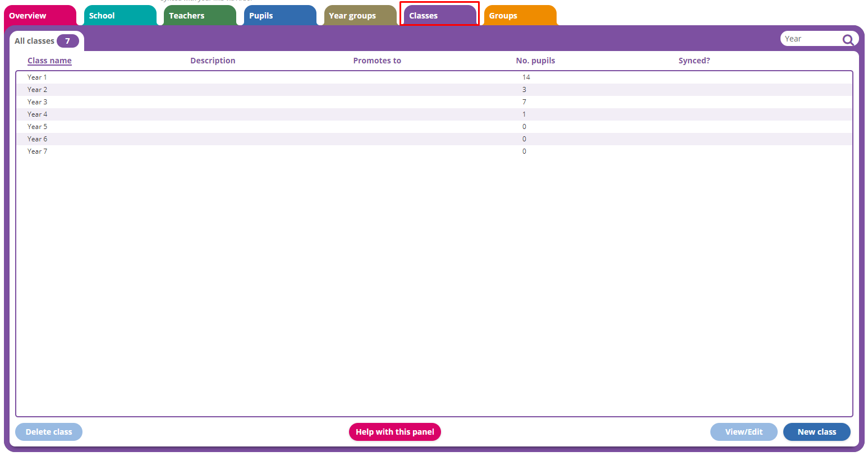
Task: Click the View/Edit button
Action: point(743,432)
